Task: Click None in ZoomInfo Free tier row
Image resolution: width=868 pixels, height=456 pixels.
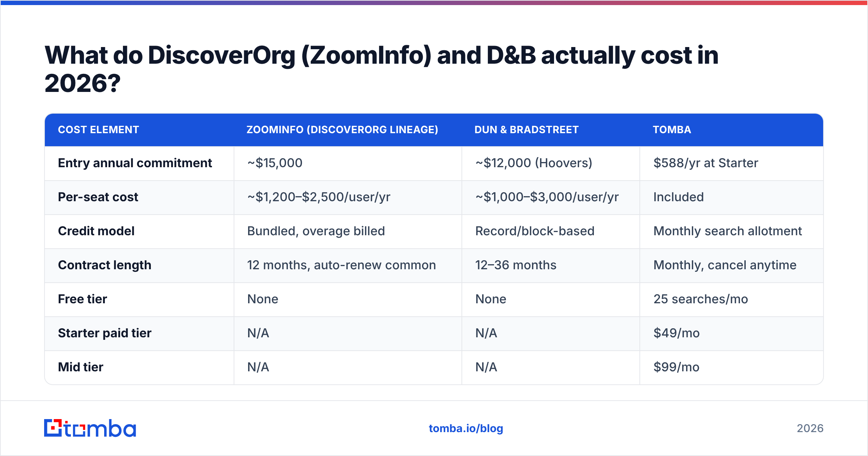Action: click(263, 299)
